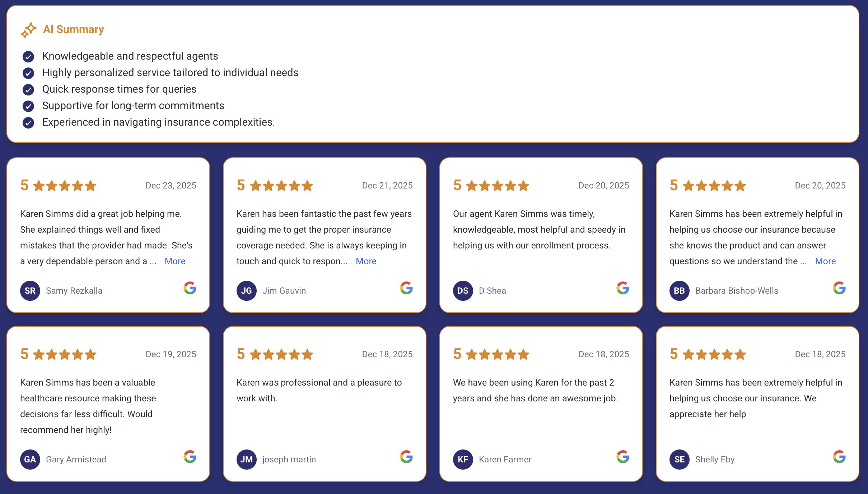Click reviewer name Shelly Eby

[715, 459]
